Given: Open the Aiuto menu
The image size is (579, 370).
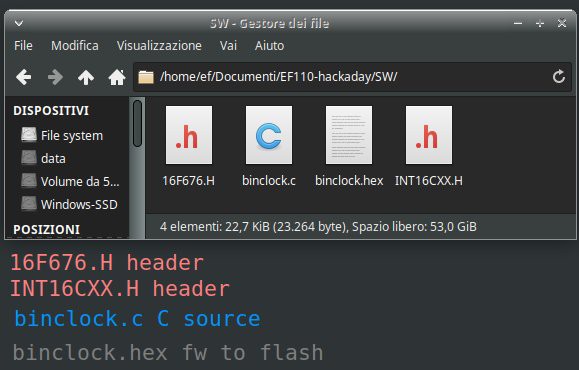Looking at the screenshot, I should point(269,45).
